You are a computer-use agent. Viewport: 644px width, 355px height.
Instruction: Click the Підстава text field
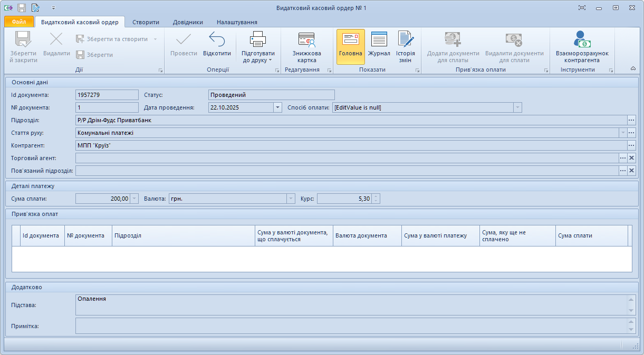(351, 305)
